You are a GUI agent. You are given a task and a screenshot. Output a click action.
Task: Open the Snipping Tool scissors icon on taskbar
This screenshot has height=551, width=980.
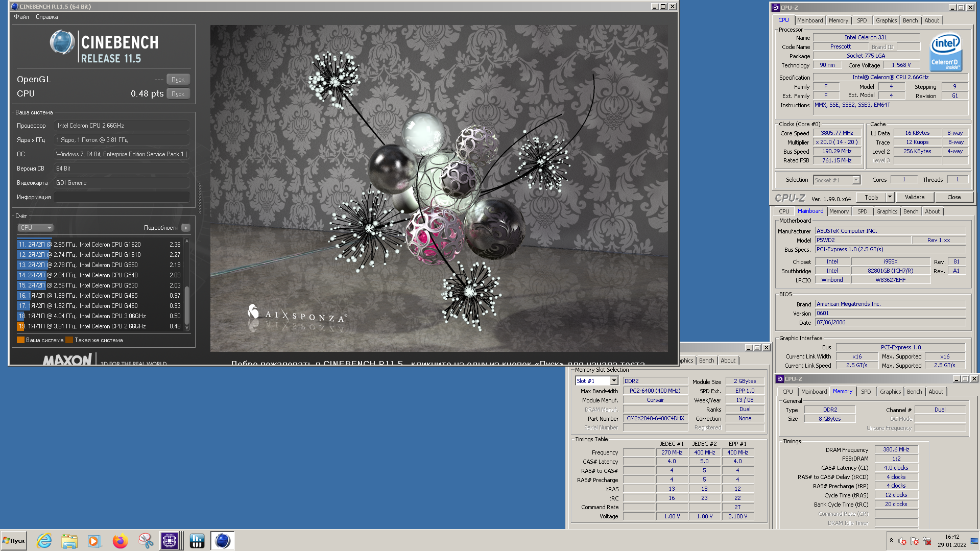146,541
